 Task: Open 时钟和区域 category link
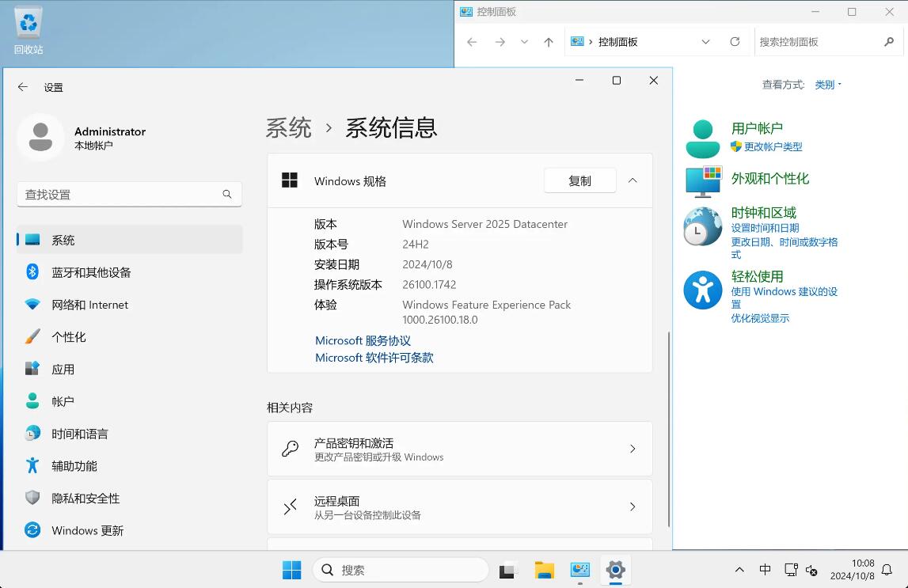click(764, 212)
